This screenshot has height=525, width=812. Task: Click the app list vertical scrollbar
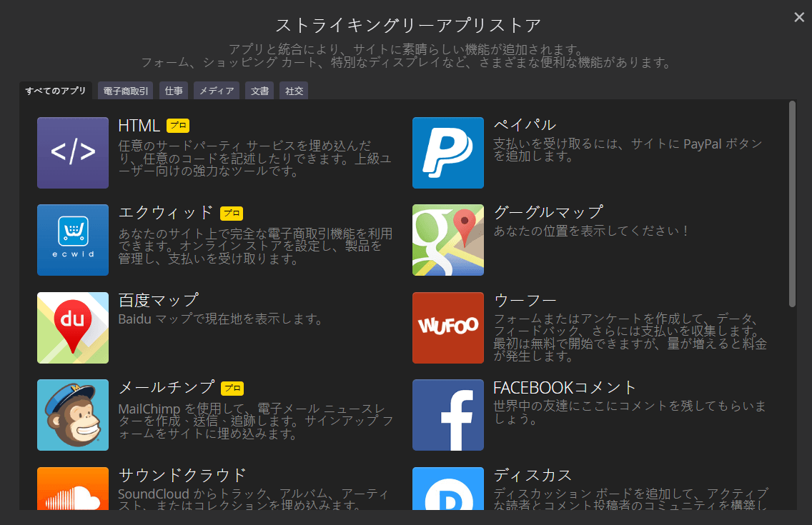(x=792, y=204)
